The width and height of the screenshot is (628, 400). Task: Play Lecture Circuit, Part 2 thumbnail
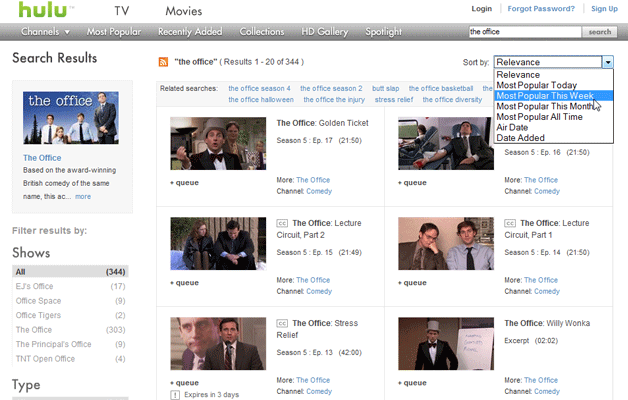[218, 243]
